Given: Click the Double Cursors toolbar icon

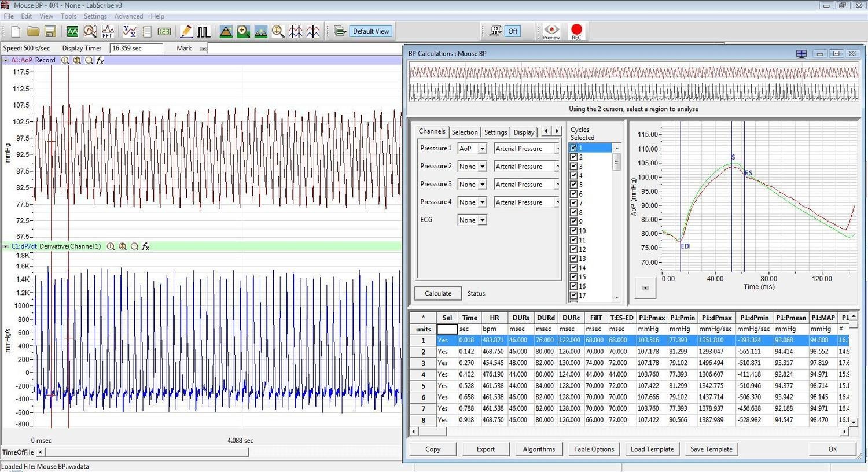Looking at the screenshot, I should (x=296, y=31).
